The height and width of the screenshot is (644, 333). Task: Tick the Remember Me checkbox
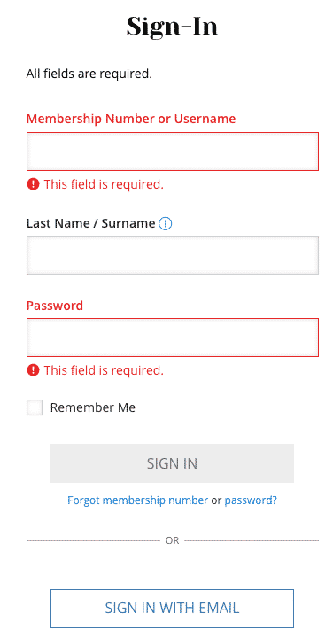(x=35, y=407)
